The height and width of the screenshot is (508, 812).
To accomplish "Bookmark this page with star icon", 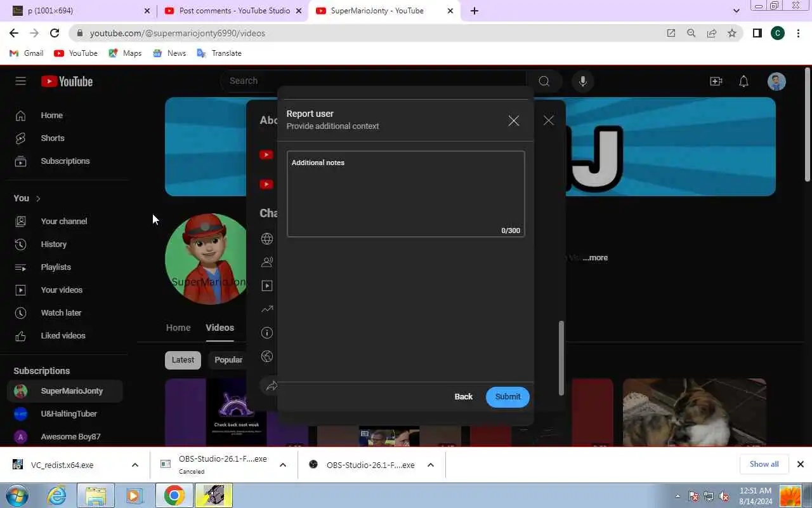I will pyautogui.click(x=732, y=33).
